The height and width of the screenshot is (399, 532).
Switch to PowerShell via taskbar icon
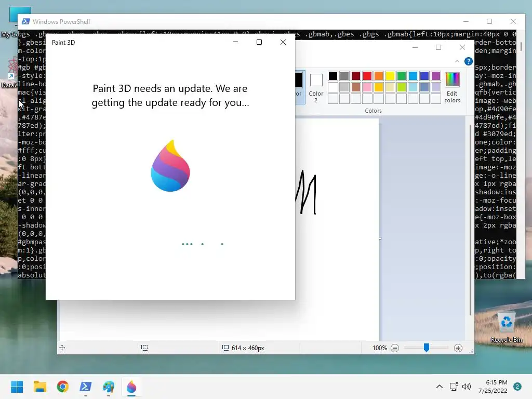[x=86, y=387]
